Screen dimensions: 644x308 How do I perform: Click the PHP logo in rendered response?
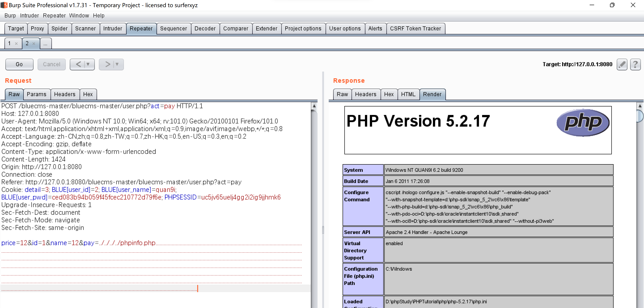point(583,123)
